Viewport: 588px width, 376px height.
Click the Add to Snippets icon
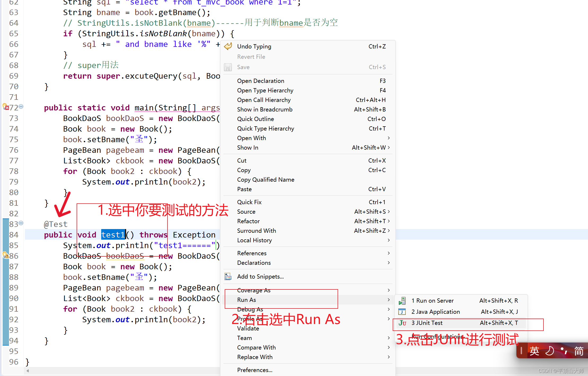click(228, 276)
